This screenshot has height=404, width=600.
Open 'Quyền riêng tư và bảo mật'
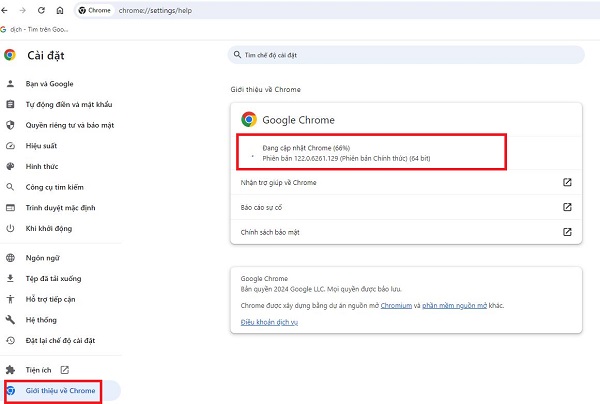click(70, 125)
